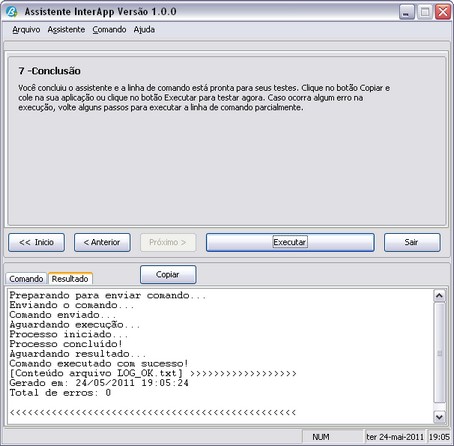Click inside the results log text area
The height and width of the screenshot is (446, 454).
[x=220, y=356]
